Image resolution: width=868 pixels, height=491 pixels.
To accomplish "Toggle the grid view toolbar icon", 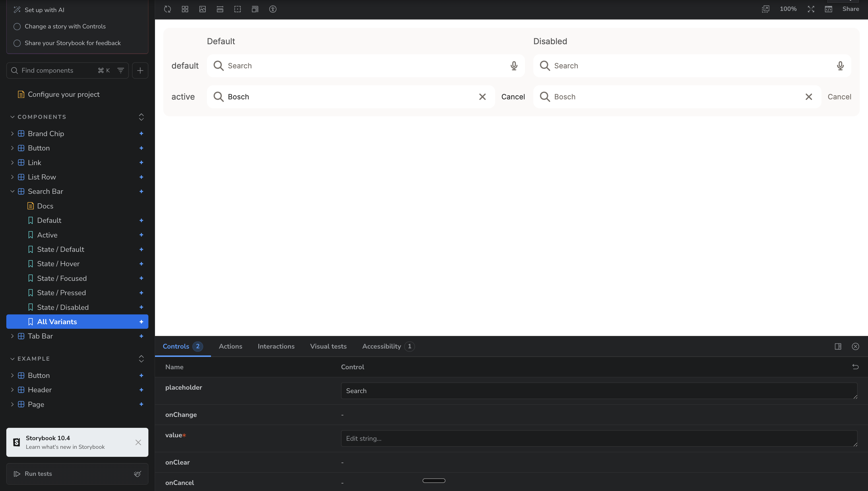I will click(x=185, y=9).
